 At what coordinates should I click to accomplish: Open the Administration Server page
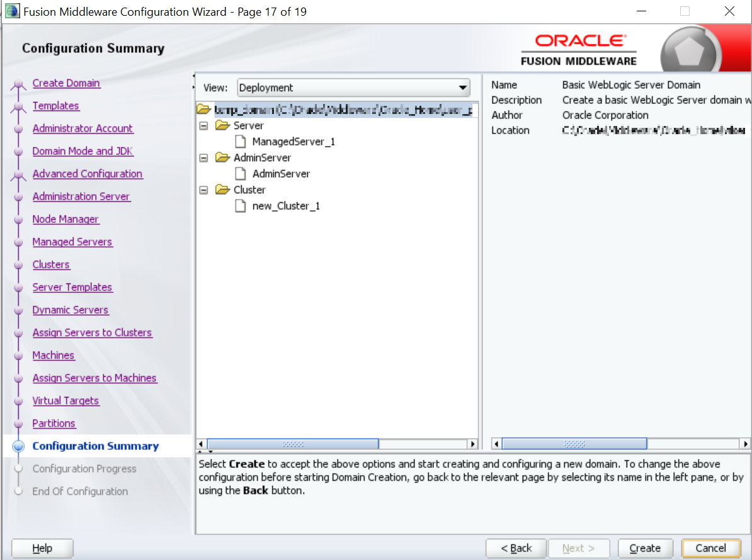(81, 197)
